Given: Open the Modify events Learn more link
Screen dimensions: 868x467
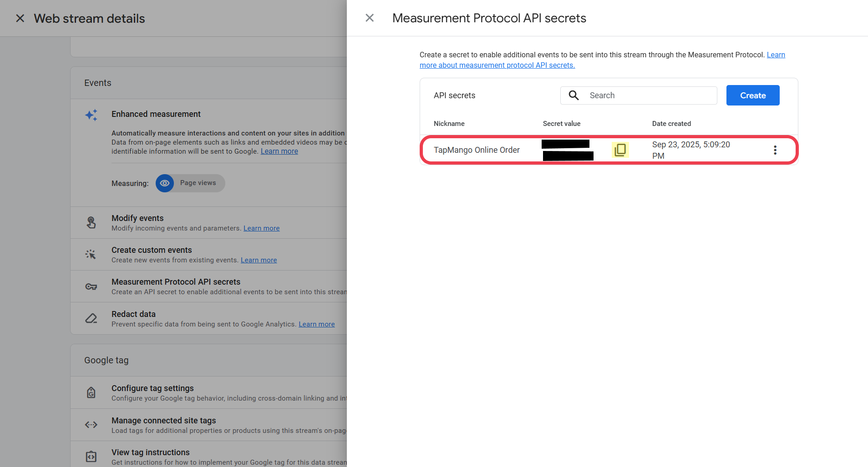Looking at the screenshot, I should click(x=261, y=228).
